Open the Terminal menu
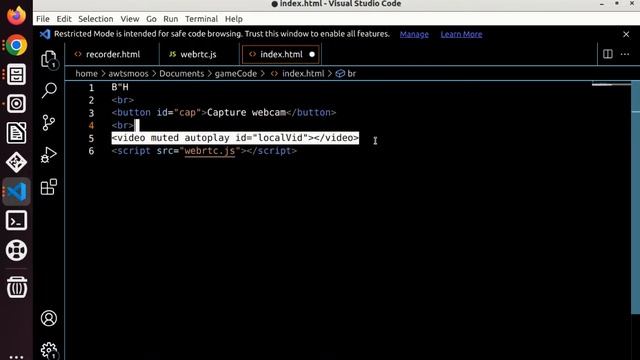Screen dimensions: 640x360 pos(201,19)
